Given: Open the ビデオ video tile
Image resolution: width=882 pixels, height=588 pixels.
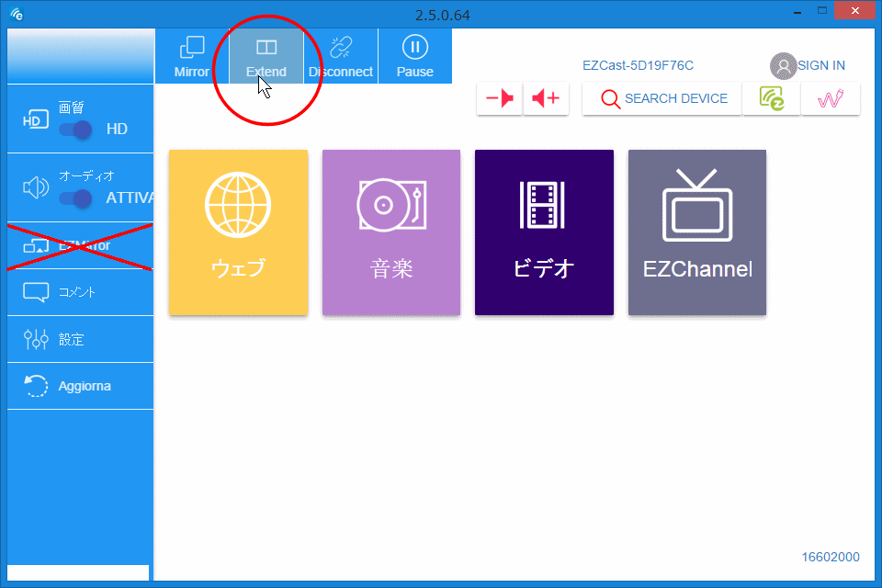Looking at the screenshot, I should [x=544, y=232].
